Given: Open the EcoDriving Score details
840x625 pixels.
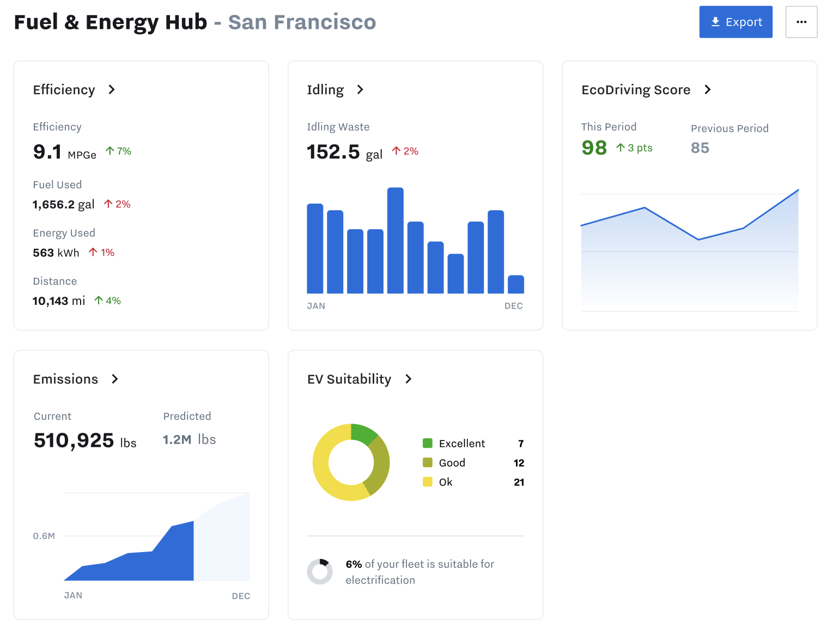Looking at the screenshot, I should [708, 90].
